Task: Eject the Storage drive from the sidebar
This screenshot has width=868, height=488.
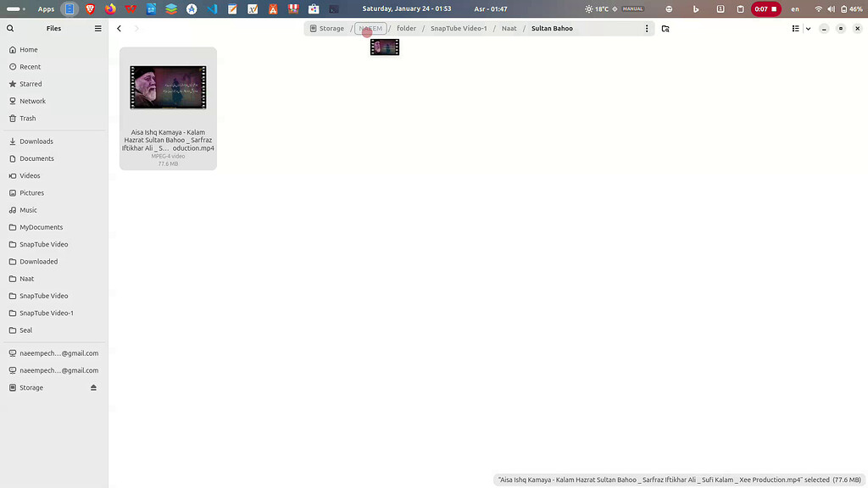Action: (93, 387)
